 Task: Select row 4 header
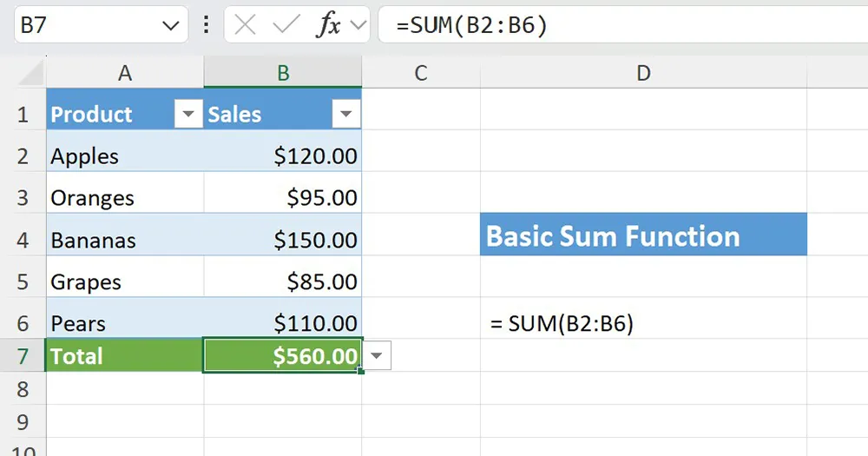click(x=23, y=240)
